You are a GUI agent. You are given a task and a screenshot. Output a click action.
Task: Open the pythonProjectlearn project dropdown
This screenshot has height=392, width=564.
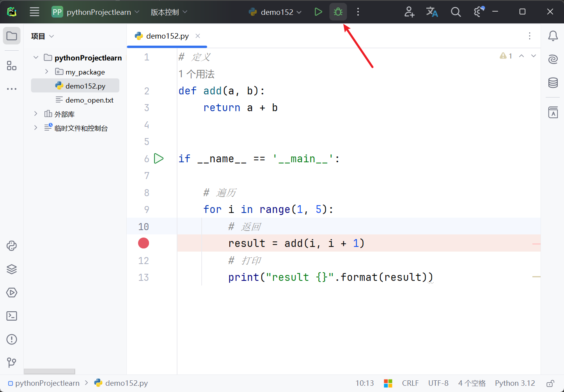pyautogui.click(x=96, y=12)
